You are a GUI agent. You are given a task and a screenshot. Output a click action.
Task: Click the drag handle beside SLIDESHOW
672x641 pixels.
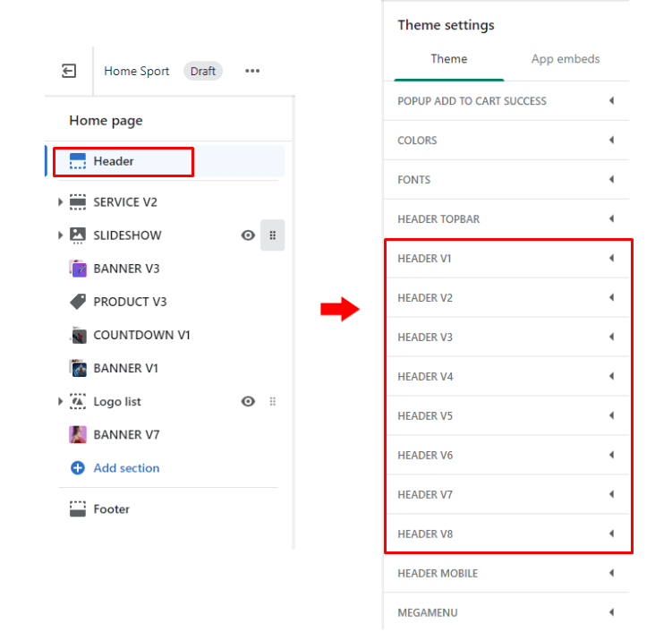coord(273,235)
